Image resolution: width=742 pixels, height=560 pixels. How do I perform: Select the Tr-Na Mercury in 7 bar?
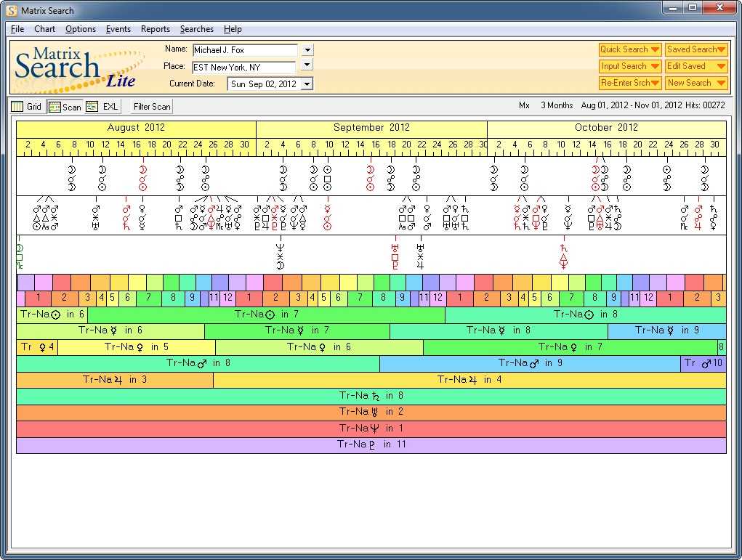[297, 330]
